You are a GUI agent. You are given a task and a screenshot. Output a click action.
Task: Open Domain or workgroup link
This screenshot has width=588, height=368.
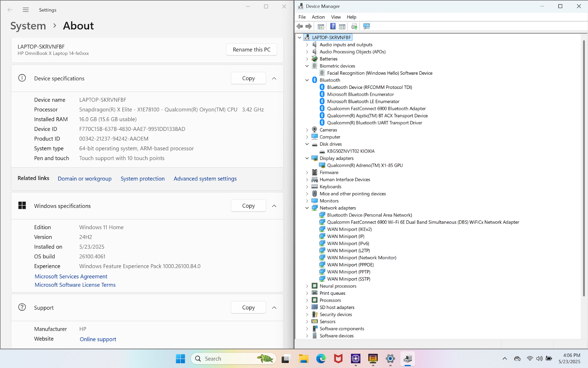pyautogui.click(x=84, y=179)
